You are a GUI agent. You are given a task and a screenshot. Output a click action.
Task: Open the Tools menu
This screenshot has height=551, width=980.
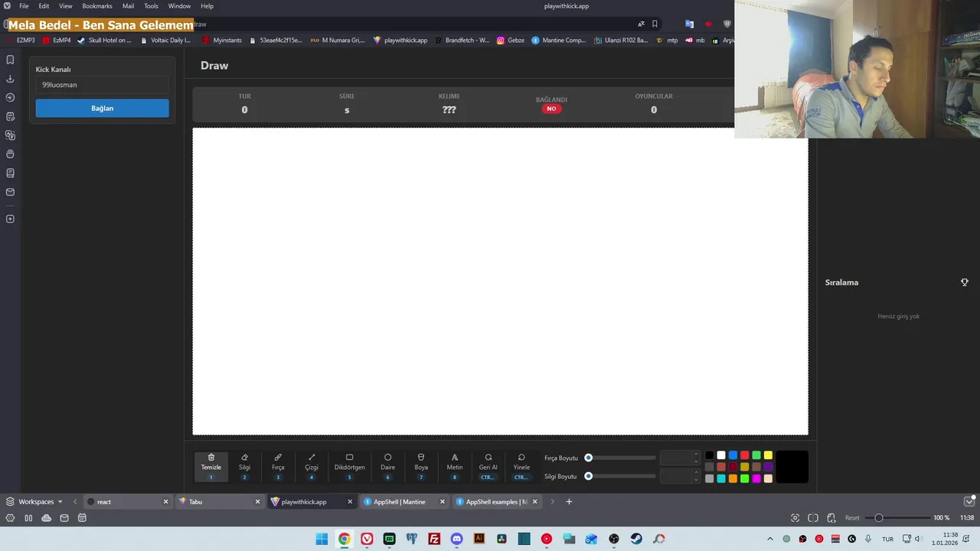151,6
